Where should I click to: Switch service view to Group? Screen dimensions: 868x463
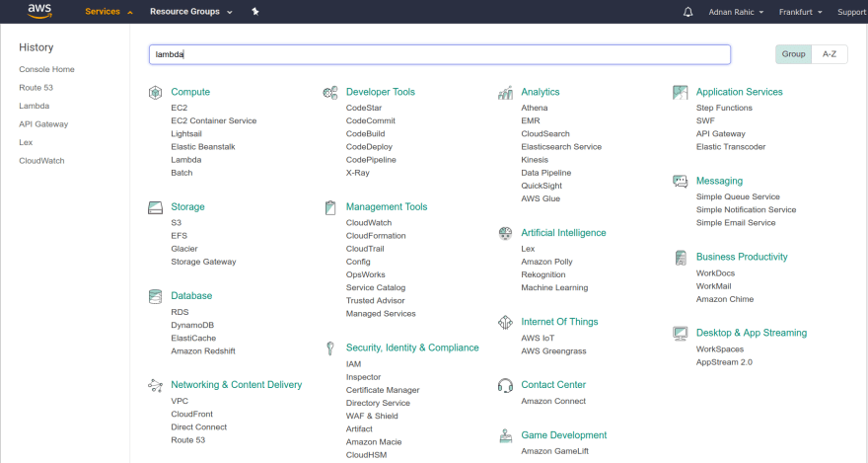click(794, 54)
